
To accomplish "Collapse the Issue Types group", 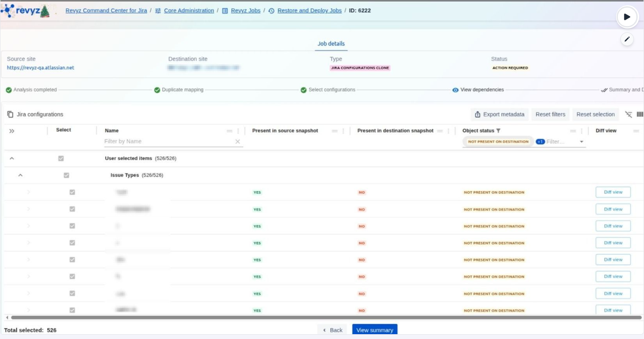I will (20, 175).
